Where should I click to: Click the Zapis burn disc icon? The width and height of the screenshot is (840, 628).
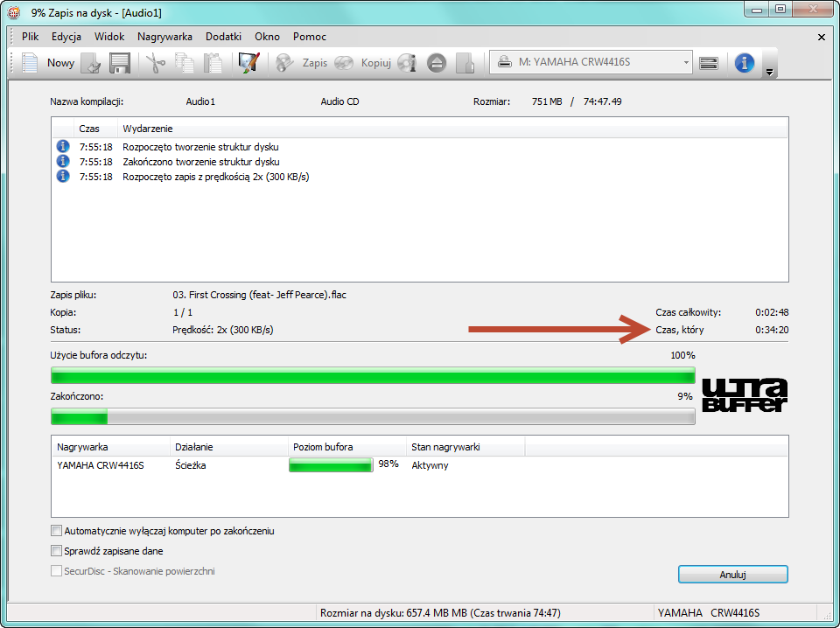(284, 63)
